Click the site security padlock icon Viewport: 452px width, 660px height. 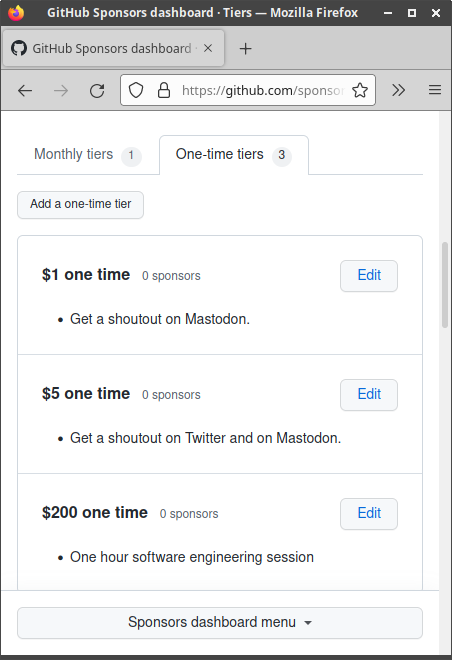click(164, 90)
